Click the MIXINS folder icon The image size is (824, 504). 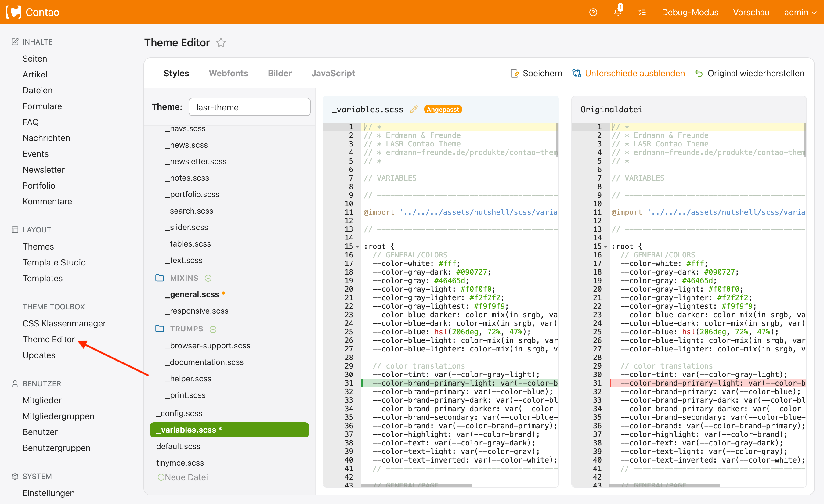(x=160, y=278)
